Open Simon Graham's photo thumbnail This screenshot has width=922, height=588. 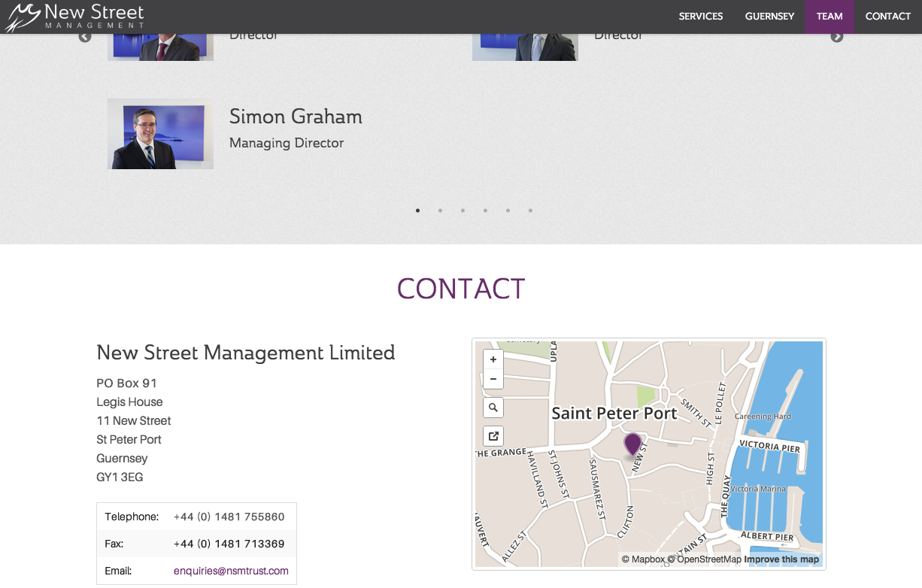(160, 134)
